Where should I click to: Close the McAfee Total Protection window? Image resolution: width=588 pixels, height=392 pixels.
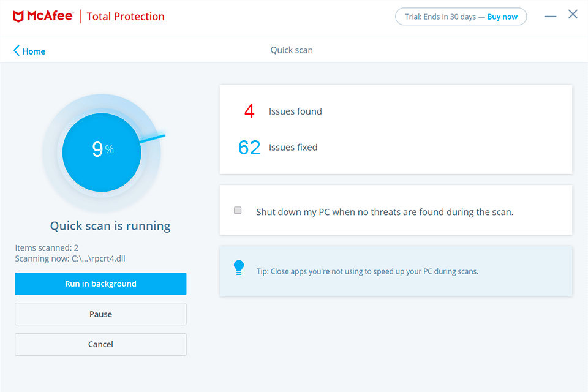tap(573, 15)
